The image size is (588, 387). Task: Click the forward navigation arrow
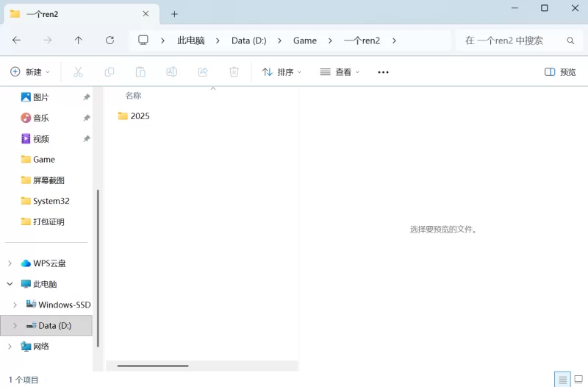(x=47, y=40)
